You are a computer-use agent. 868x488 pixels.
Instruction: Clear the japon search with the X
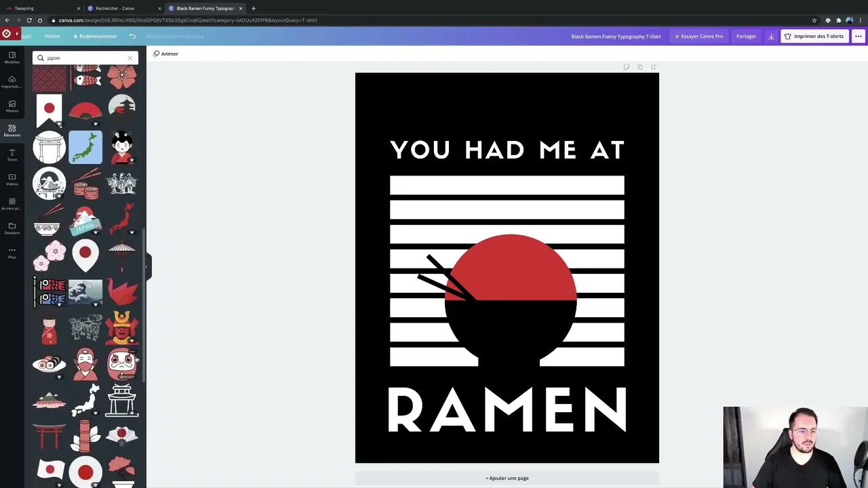coord(130,58)
